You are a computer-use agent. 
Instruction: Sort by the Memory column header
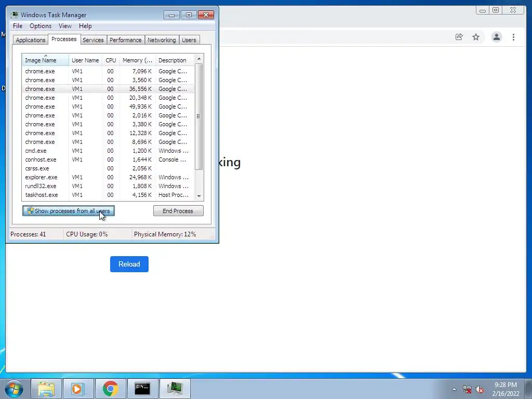[x=137, y=60]
